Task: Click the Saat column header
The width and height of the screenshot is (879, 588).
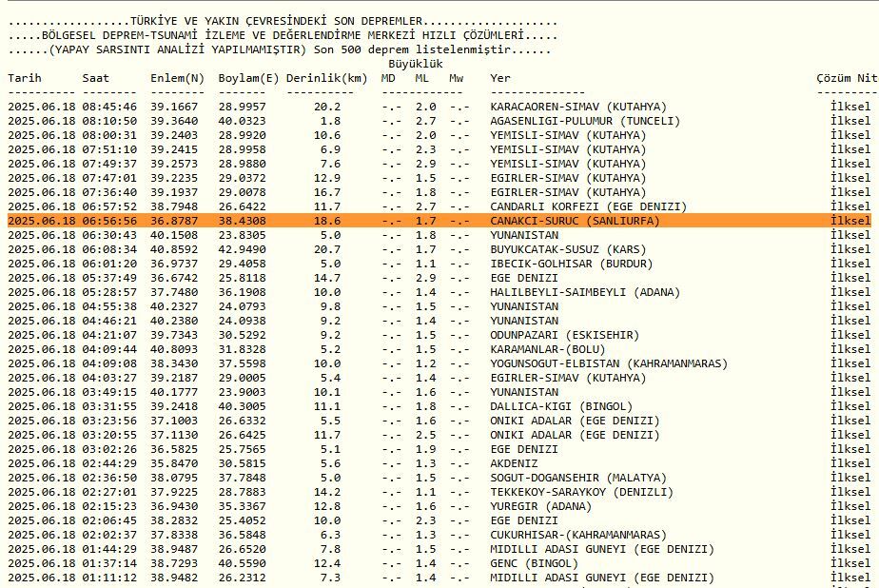Action: pos(96,78)
